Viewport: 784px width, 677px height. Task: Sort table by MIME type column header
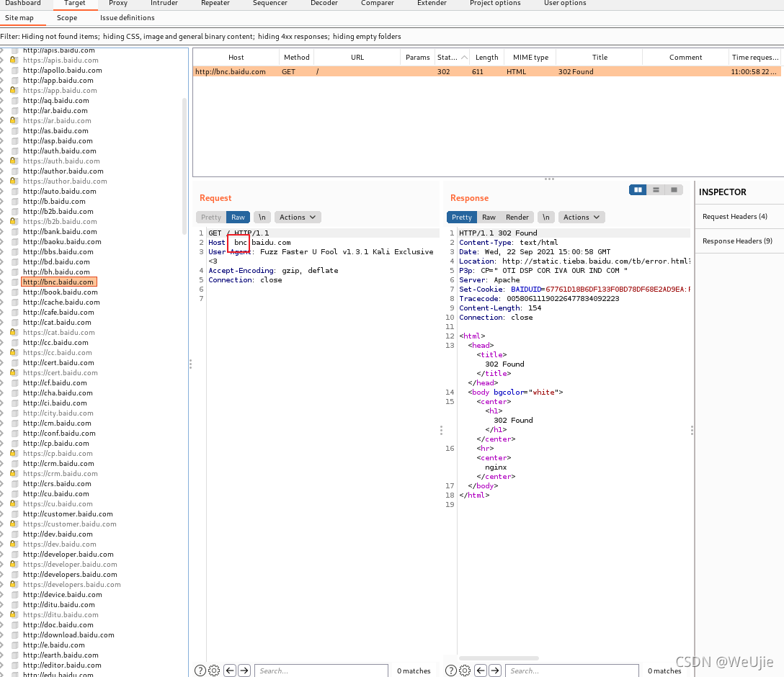530,57
